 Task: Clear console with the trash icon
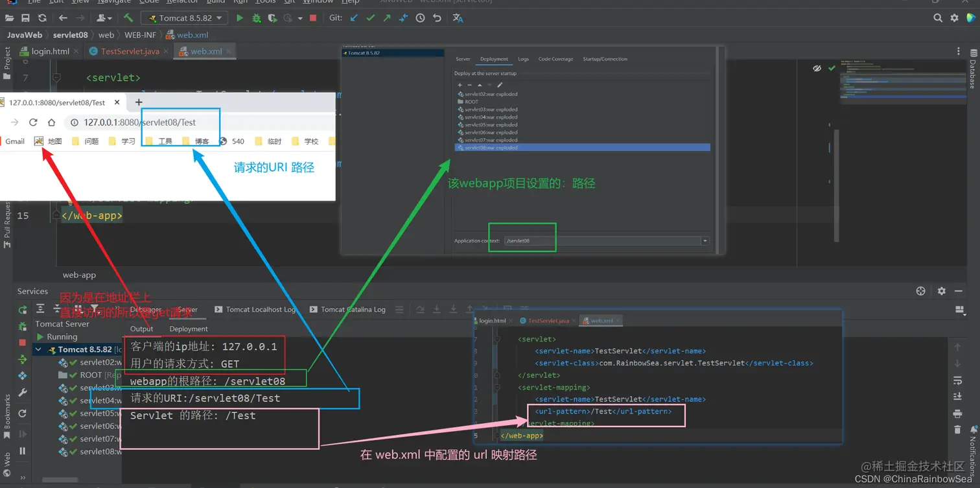tap(957, 430)
